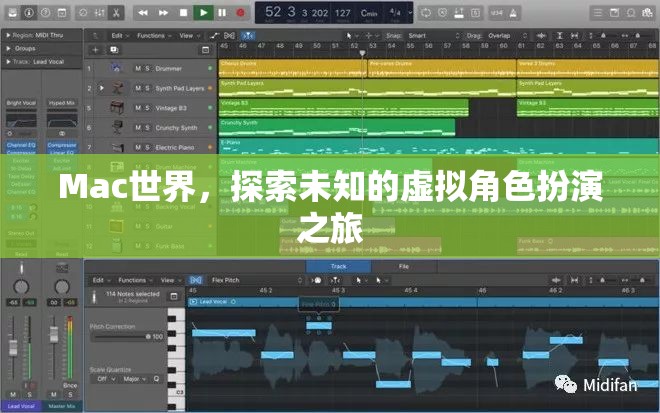Toggle the Show Automation button in tracks menu bar
660x413 pixels.
pyautogui.click(x=214, y=36)
